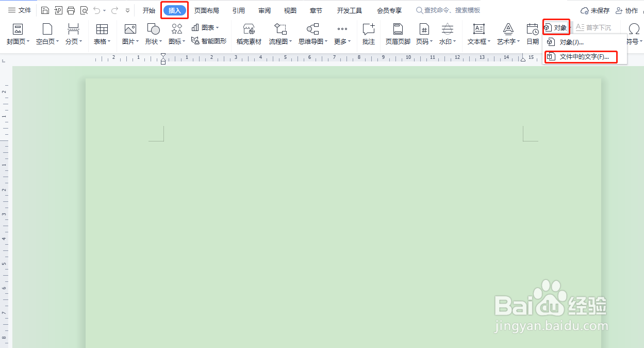Screen dimensions: 644x348
Task: Expand the 形状 dropdown arrow
Action: tap(160, 42)
